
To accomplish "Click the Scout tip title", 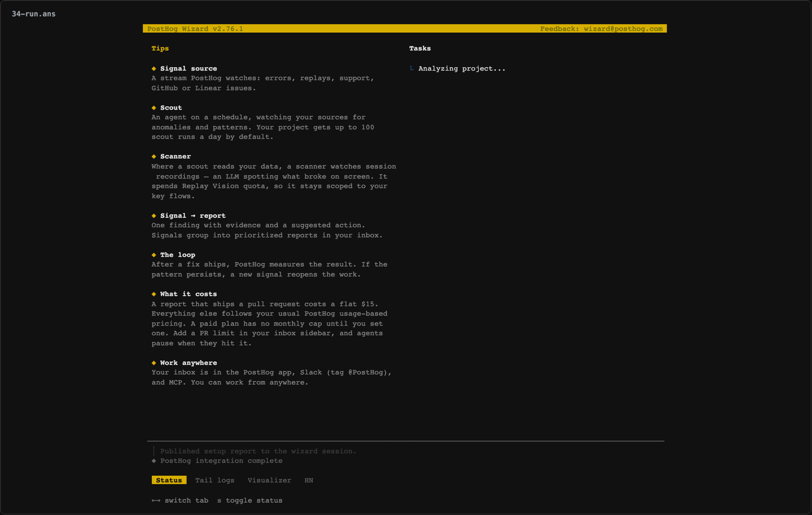I will tap(171, 107).
